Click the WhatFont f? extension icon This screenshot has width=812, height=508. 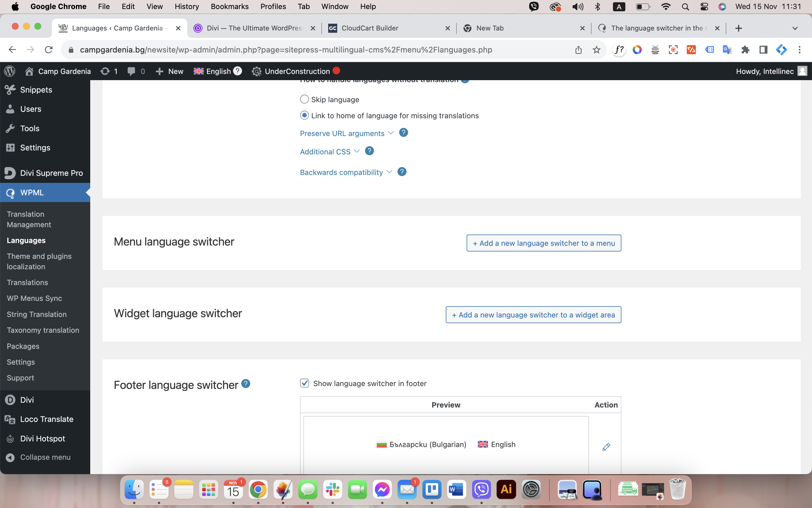[x=619, y=50]
